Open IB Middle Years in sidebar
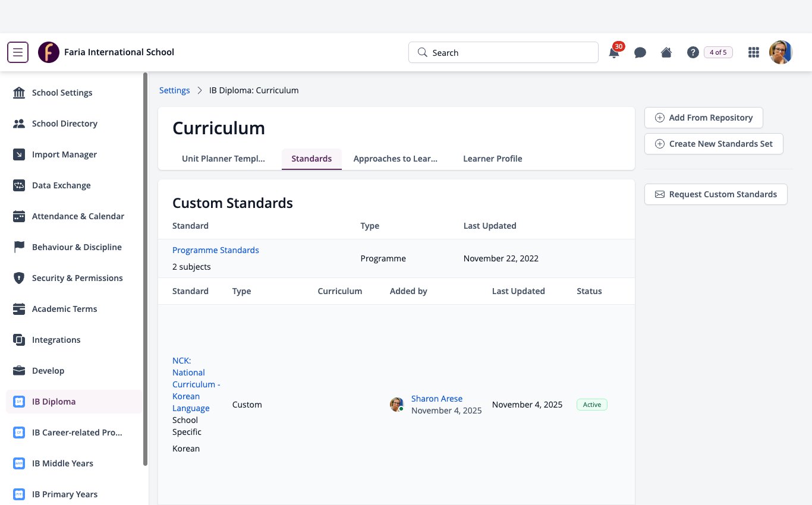Image resolution: width=812 pixels, height=505 pixels. click(74, 463)
